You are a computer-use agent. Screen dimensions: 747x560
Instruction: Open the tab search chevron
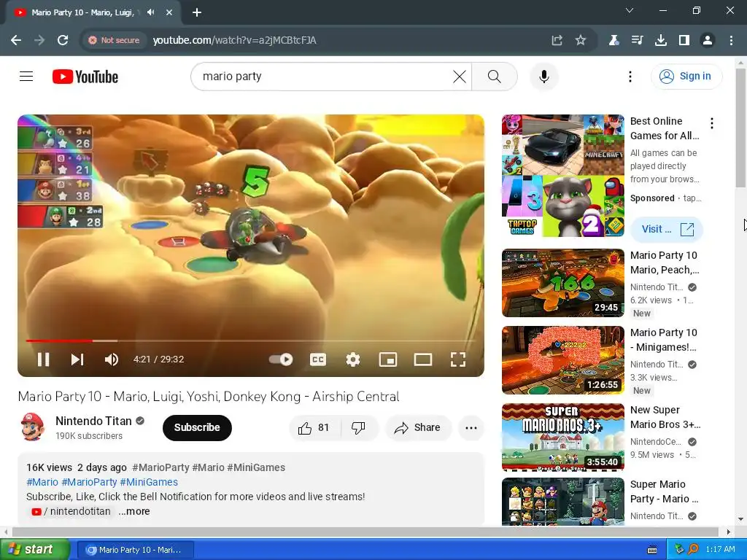tap(630, 10)
